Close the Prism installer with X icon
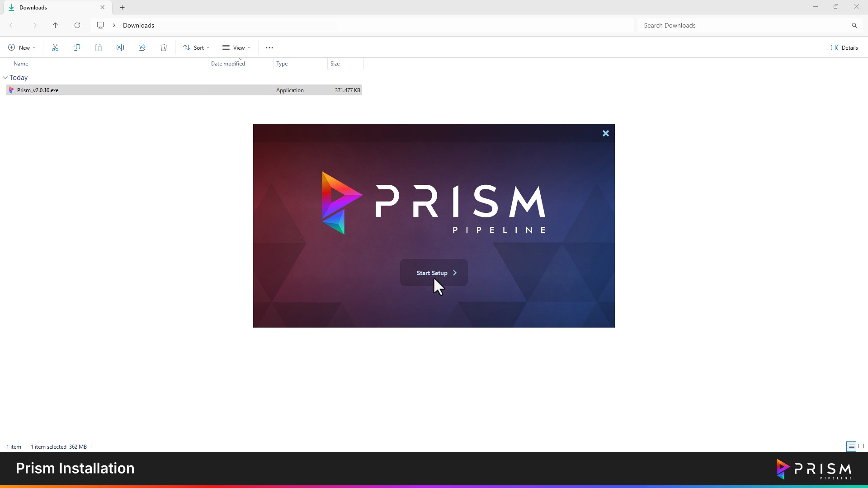 [x=606, y=133]
